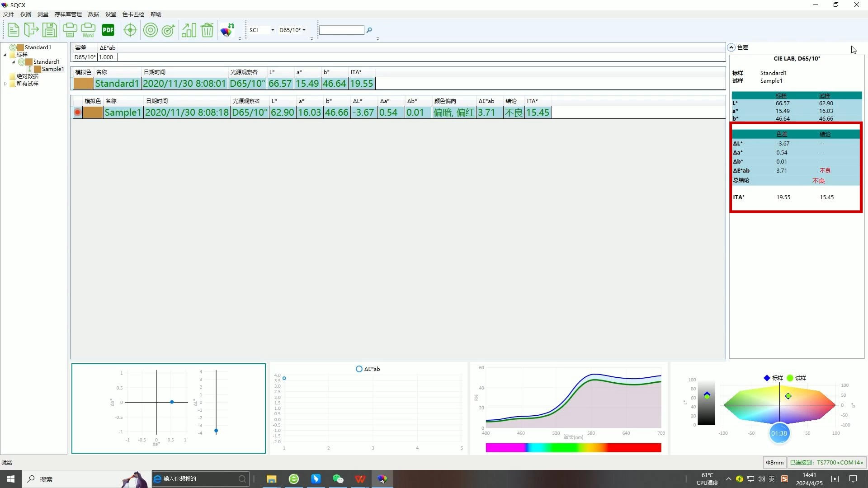This screenshot has height=488, width=868.
Task: Click the measure sample target-arrow icon
Action: coord(168,30)
